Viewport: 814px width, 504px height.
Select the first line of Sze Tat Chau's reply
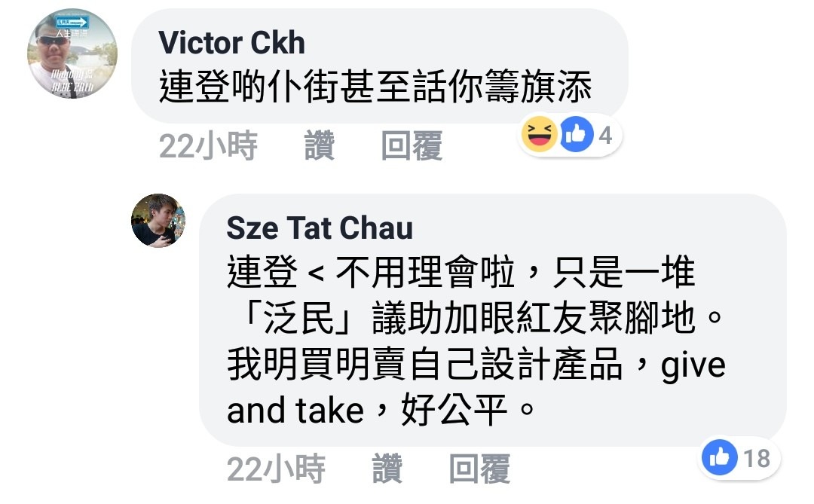tap(461, 272)
